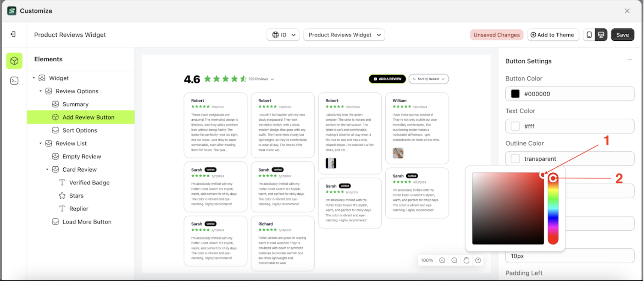Expand the 129 Reviews chevron
Screen dimensions: 644x281
[x=272, y=79]
